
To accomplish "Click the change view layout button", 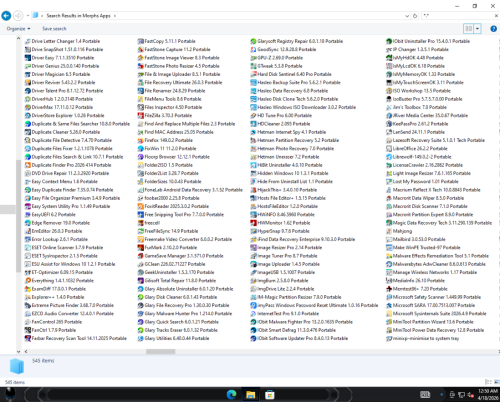I will (x=469, y=29).
